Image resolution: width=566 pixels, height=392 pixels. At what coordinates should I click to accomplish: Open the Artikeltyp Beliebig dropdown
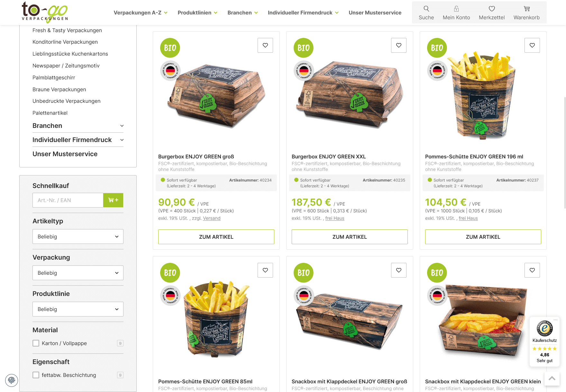click(x=78, y=236)
